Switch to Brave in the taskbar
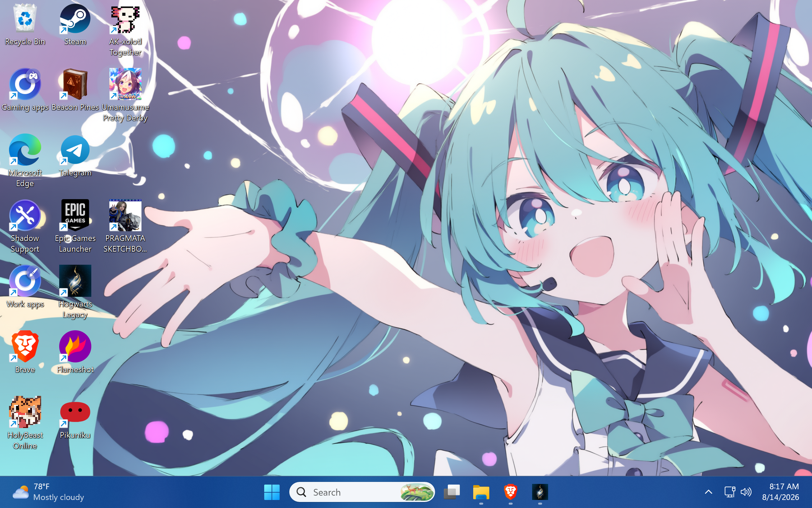Image resolution: width=812 pixels, height=508 pixels. (510, 492)
